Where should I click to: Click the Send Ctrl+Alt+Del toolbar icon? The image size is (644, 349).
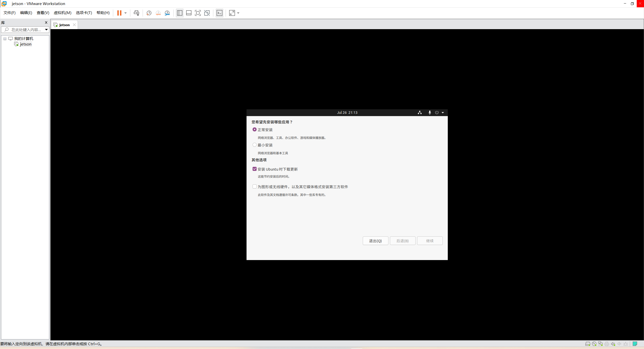click(x=136, y=13)
